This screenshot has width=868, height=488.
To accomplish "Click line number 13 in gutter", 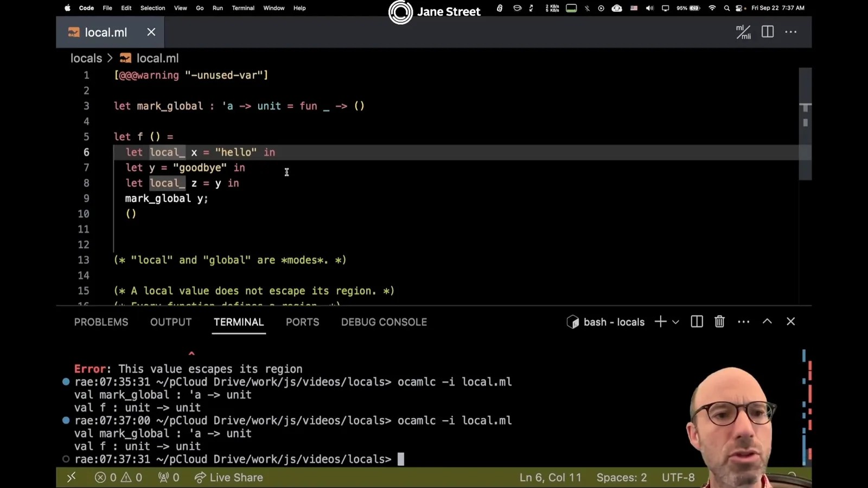I will [x=84, y=260].
